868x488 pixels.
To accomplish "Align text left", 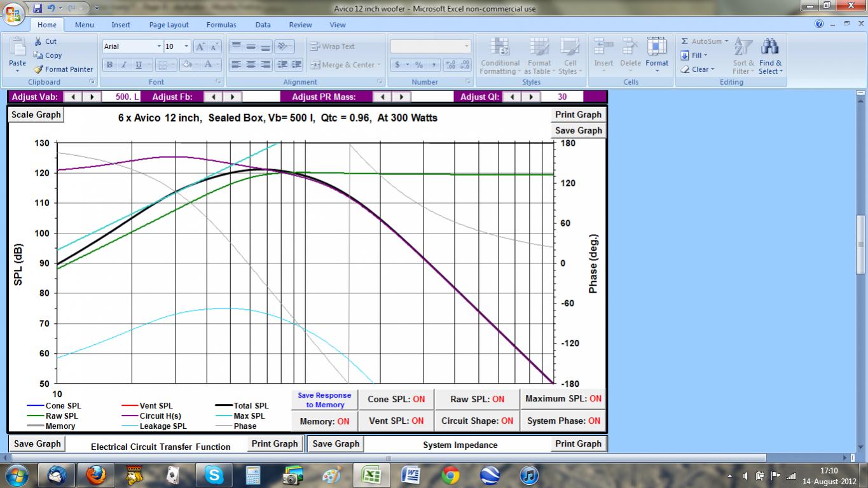I will click(x=236, y=65).
